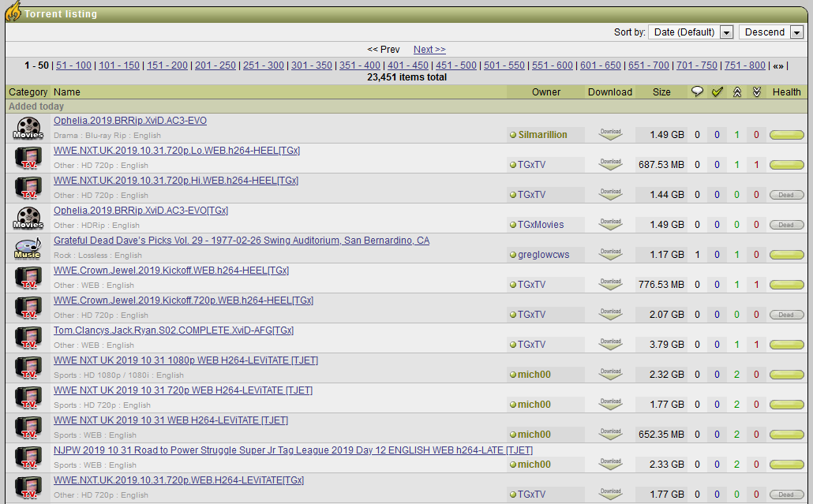Viewport: 813px width, 504px height.
Task: Click the Owner column header
Action: pos(545,92)
